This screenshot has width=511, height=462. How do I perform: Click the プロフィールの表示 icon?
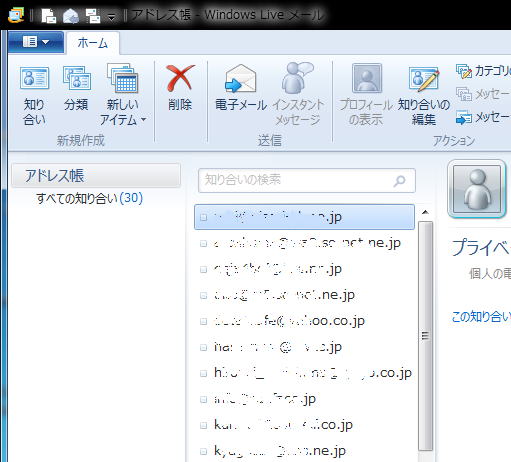(367, 79)
